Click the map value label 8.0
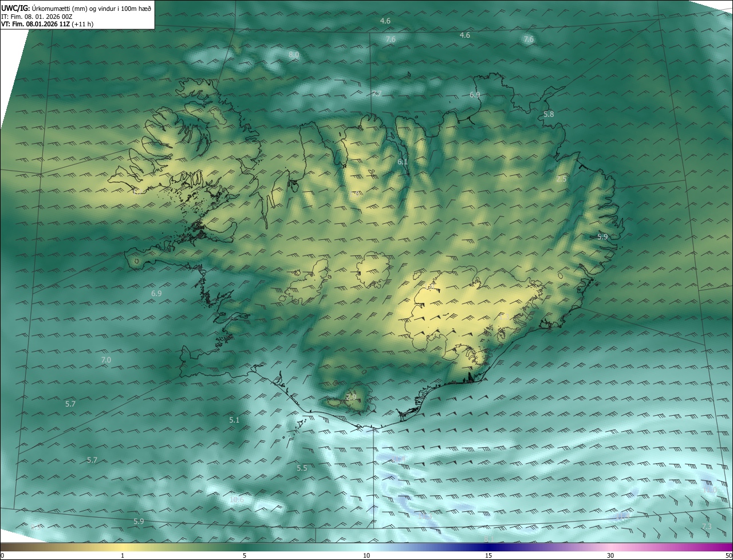Screen dimensions: 733x560 (294, 54)
